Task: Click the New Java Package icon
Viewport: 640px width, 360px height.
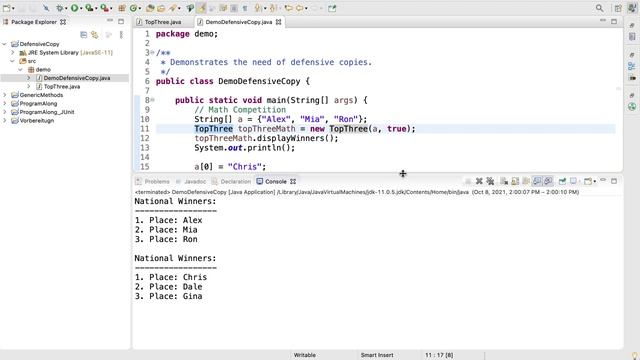Action: pyautogui.click(x=121, y=8)
